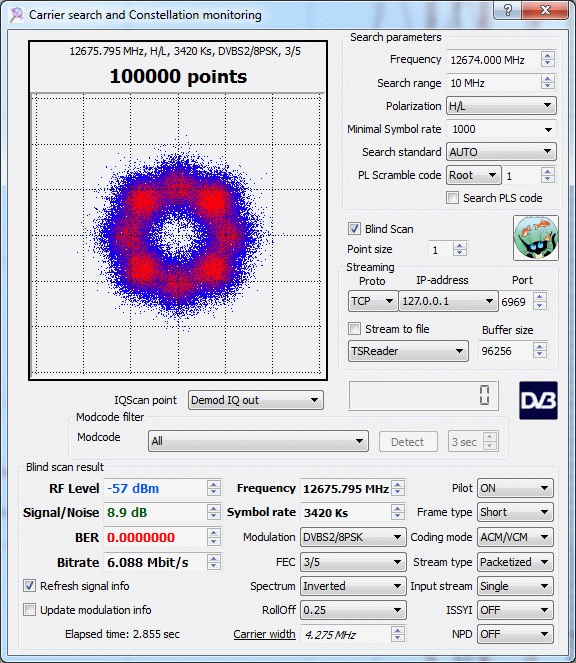
Task: Open the Polarization H/L dropdown
Action: [501, 106]
